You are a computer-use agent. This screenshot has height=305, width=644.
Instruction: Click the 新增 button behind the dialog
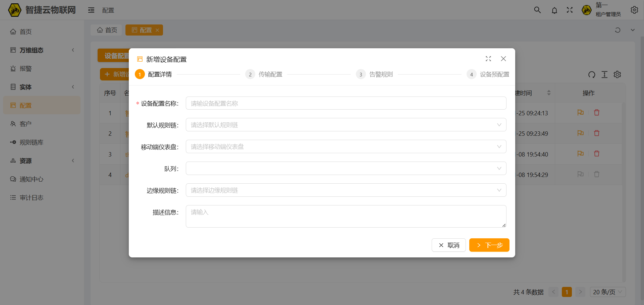[x=114, y=74]
